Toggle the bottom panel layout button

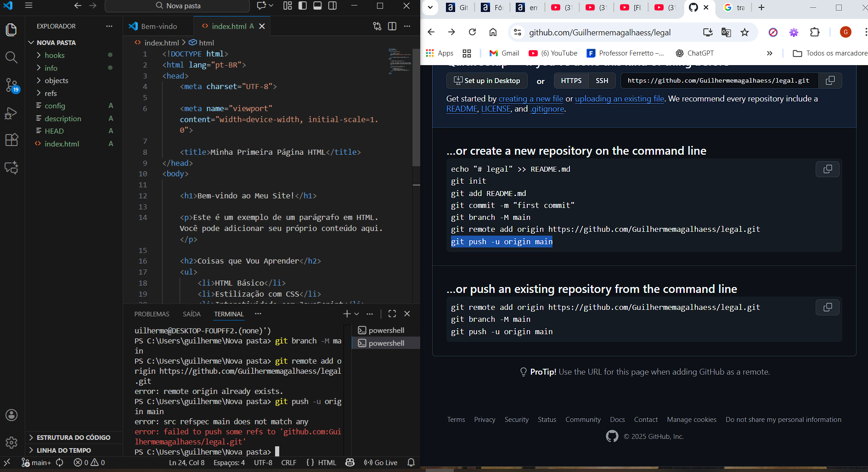tap(317, 6)
